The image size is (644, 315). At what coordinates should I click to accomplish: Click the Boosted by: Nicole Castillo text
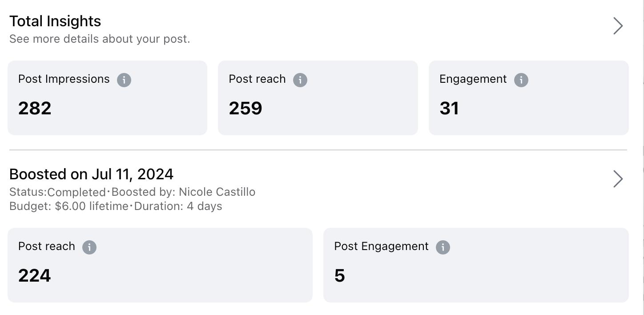[x=183, y=192]
